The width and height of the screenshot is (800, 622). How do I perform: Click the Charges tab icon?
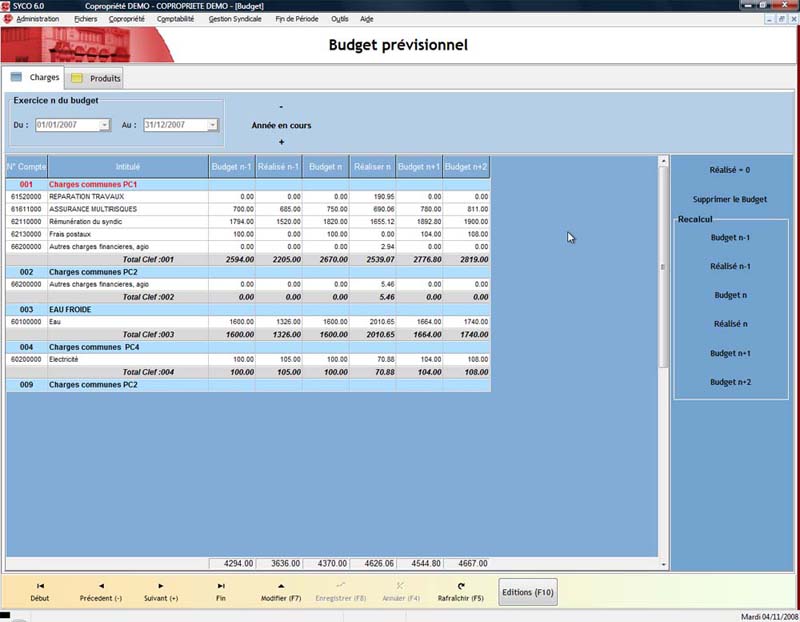tap(17, 77)
